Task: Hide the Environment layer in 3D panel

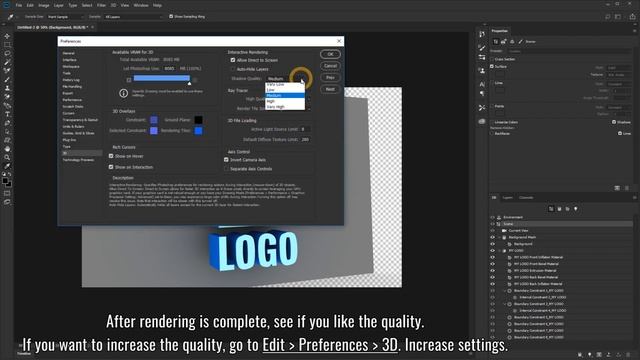Action: 493,217
